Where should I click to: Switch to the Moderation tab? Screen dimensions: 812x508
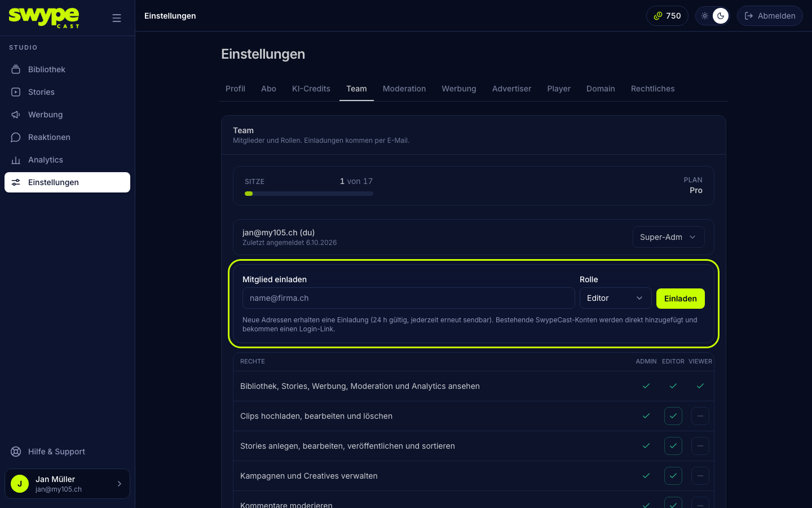tap(404, 89)
